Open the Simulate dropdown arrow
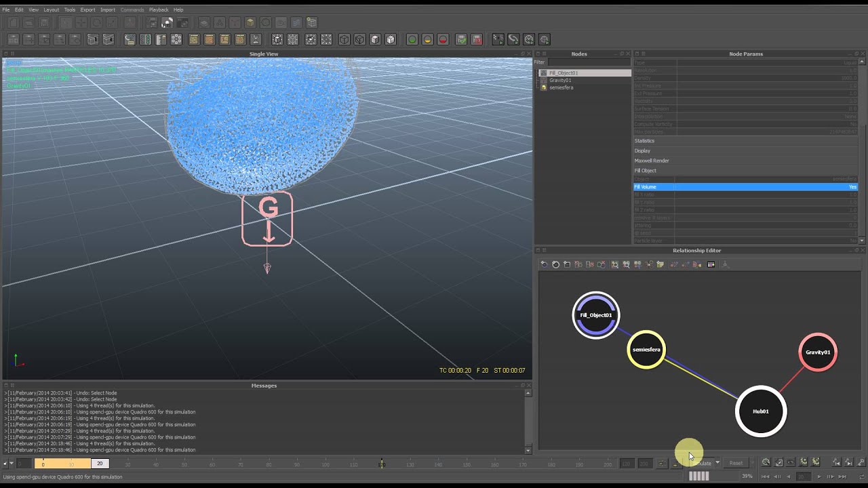Screen dimensions: 868x488 717,463
